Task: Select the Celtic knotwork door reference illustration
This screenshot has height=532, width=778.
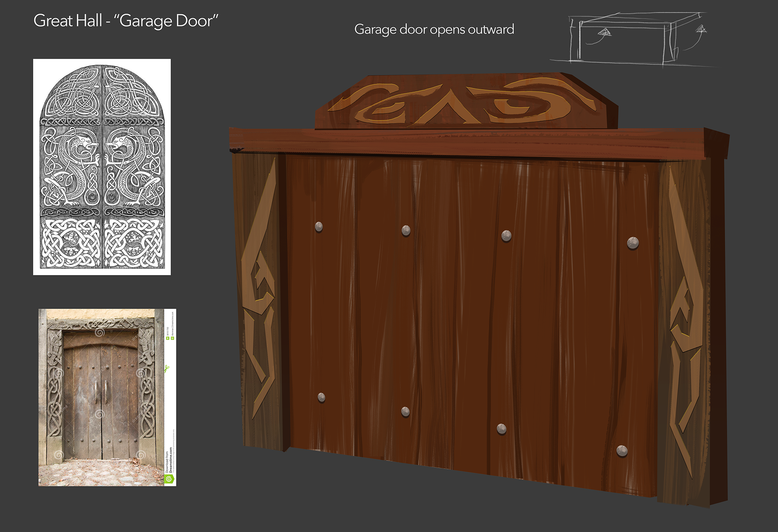Action: pos(102,167)
